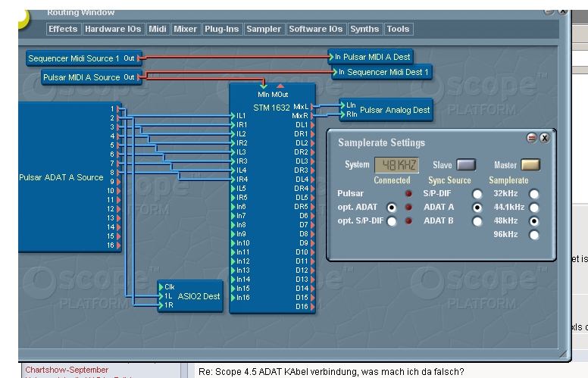Image resolution: width=588 pixels, height=378 pixels.
Task: Click IR1 input port of STM 1632
Action: 233,125
